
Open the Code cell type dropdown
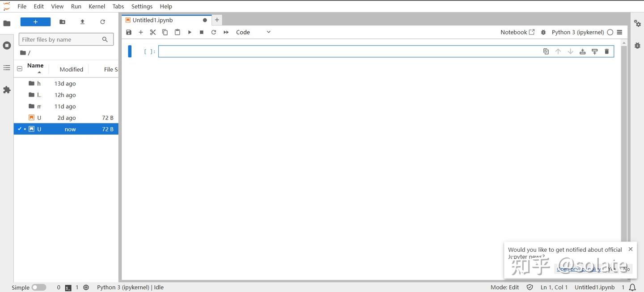point(253,32)
